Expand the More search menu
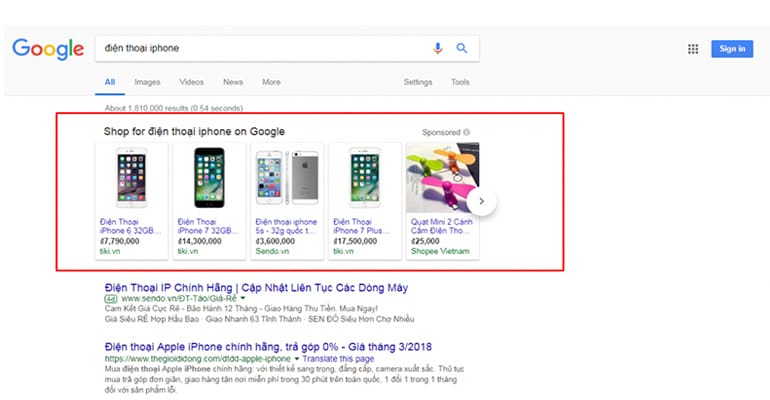The height and width of the screenshot is (400, 770). (271, 82)
